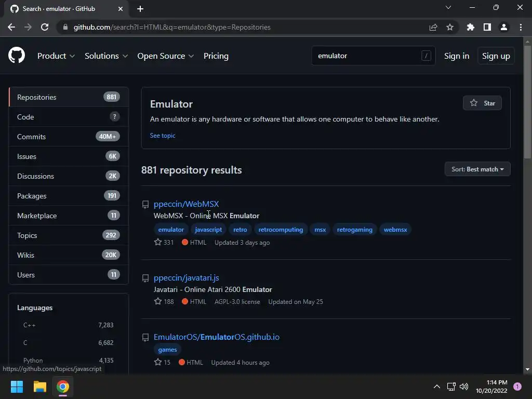Open network status tray icon
This screenshot has width=532, height=399.
click(x=451, y=387)
